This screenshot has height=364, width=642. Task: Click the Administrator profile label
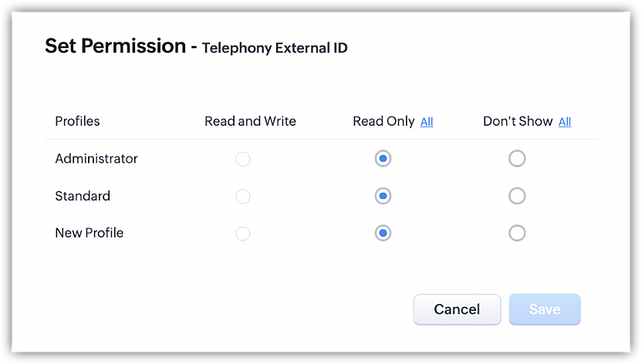[96, 159]
